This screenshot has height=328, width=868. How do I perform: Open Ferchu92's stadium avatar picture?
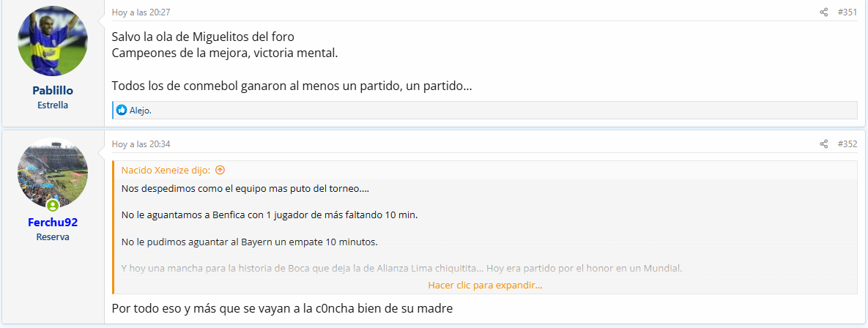point(53,173)
